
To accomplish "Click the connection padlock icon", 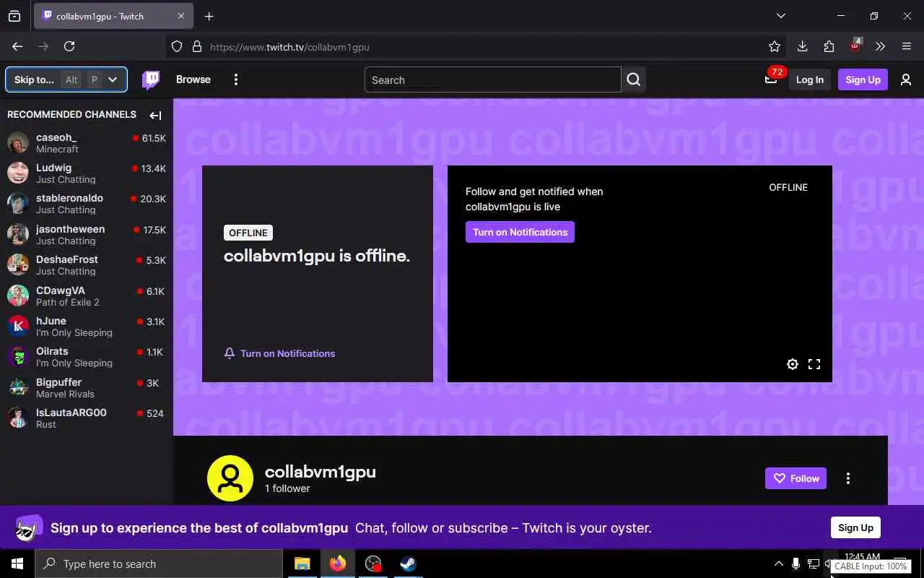I will (x=196, y=46).
